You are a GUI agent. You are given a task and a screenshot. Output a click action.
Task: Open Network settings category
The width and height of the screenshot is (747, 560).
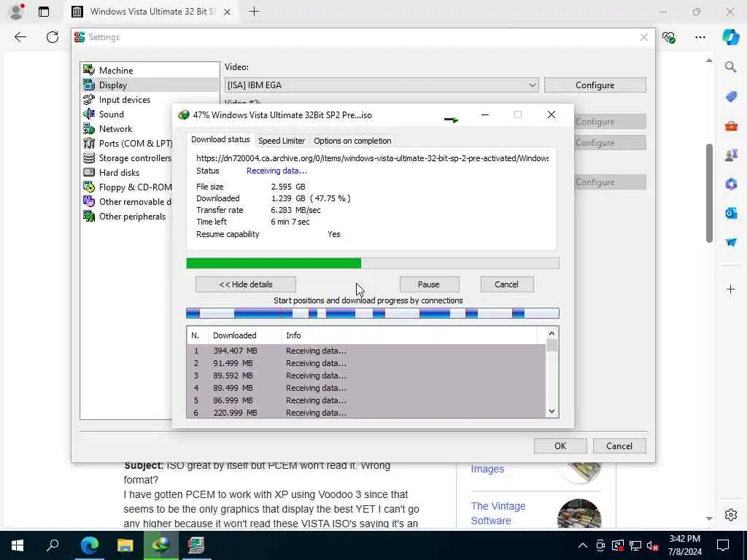[127, 128]
